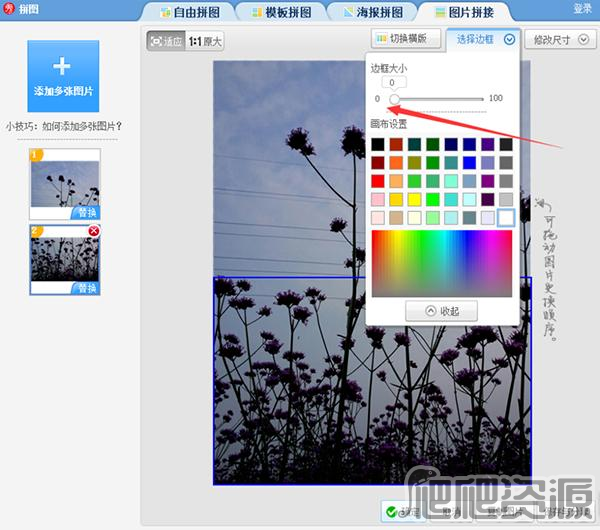Viewport: 600px width, 530px height.
Task: Click the 边框大小 value input box
Action: [392, 83]
